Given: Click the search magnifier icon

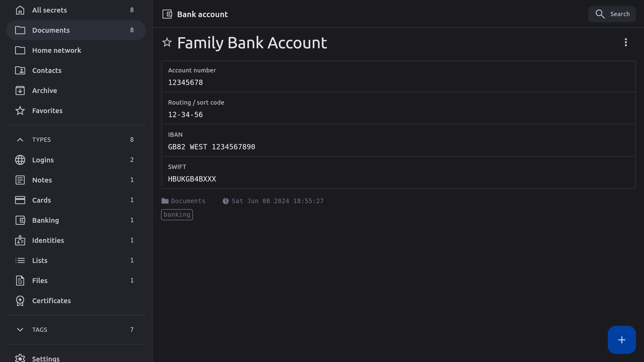Looking at the screenshot, I should (x=600, y=14).
